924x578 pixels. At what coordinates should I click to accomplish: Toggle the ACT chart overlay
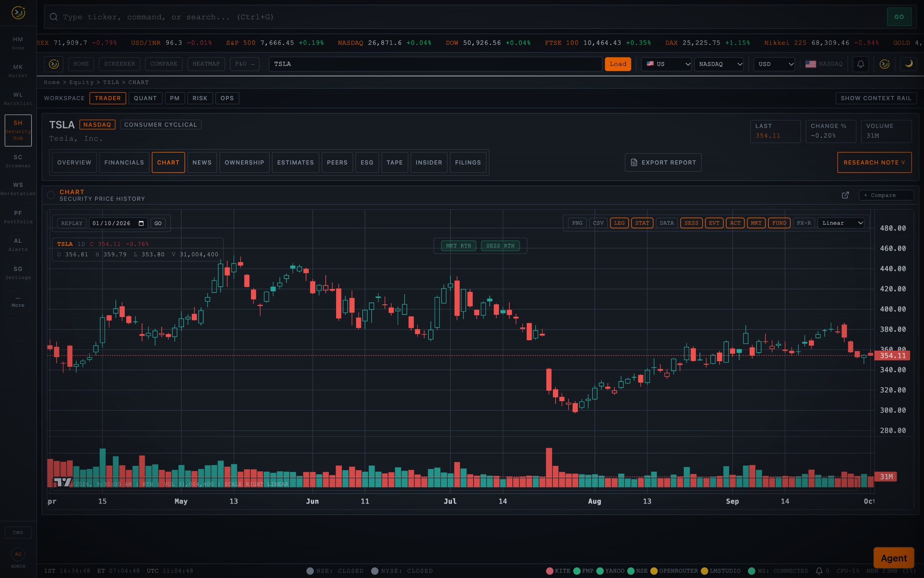[x=735, y=223]
